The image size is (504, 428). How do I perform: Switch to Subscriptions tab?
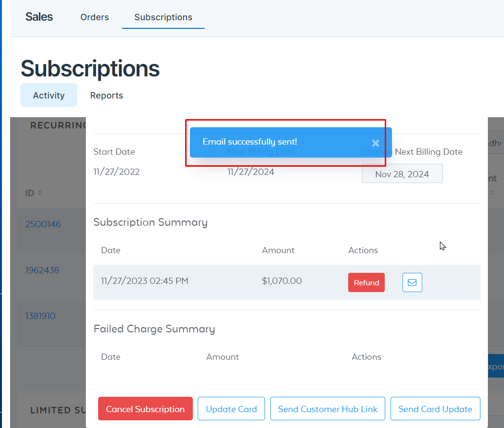[164, 17]
